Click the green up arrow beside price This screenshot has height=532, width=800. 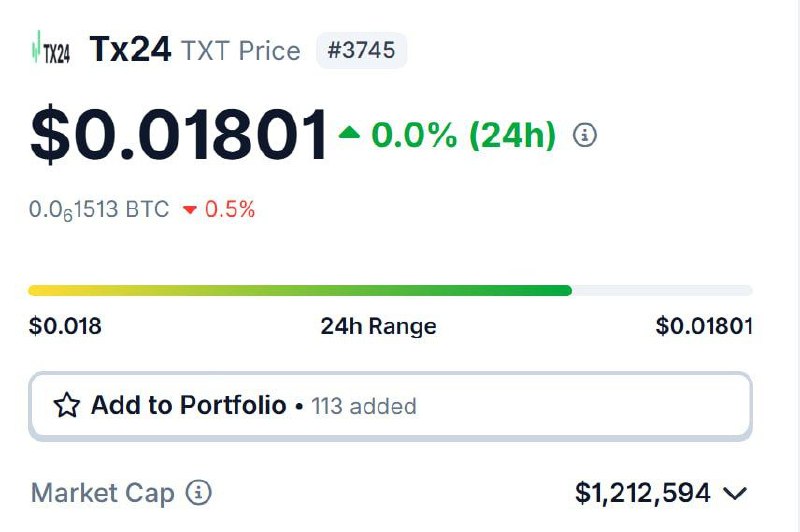pyautogui.click(x=349, y=132)
